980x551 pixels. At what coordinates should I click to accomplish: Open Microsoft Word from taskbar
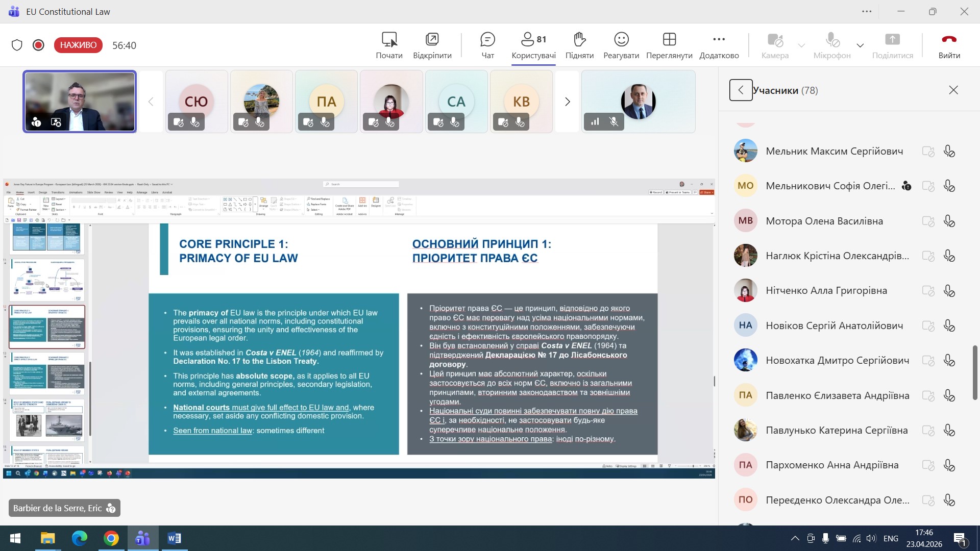coord(174,538)
